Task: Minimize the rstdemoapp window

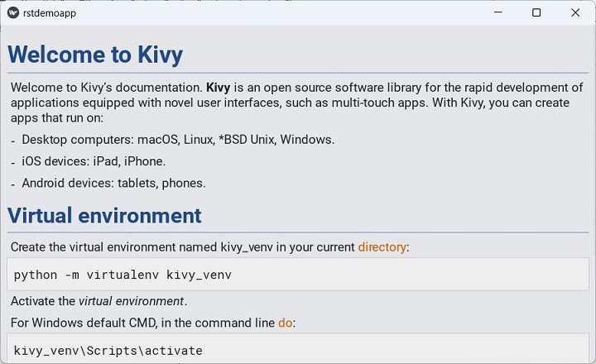Action: point(497,12)
